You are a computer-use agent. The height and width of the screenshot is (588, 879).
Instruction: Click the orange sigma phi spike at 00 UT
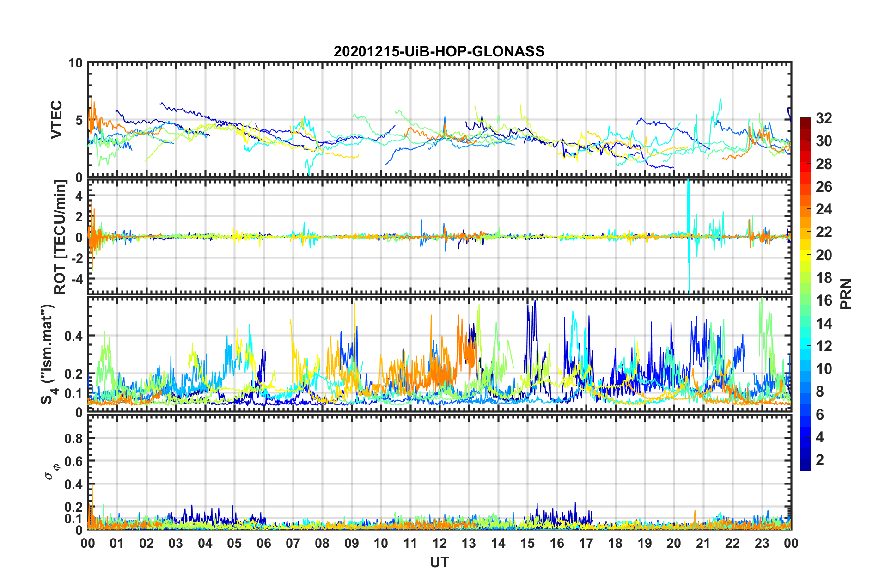pyautogui.click(x=92, y=506)
